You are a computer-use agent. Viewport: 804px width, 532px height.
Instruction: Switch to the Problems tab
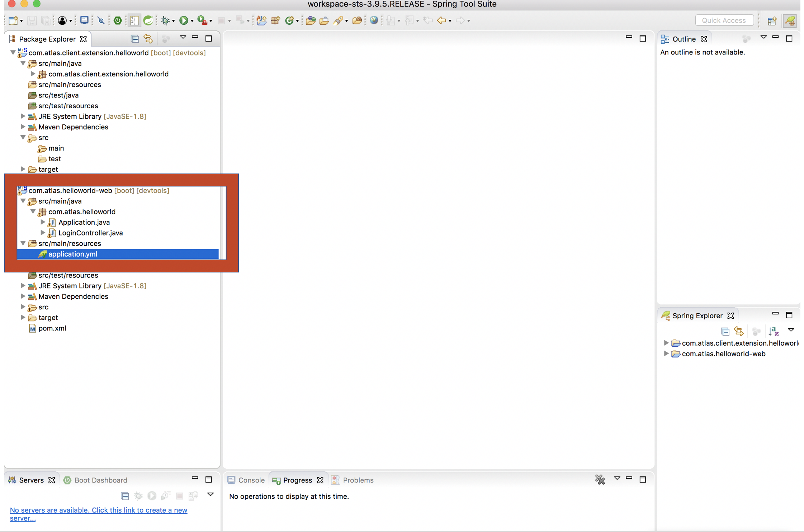click(353, 480)
